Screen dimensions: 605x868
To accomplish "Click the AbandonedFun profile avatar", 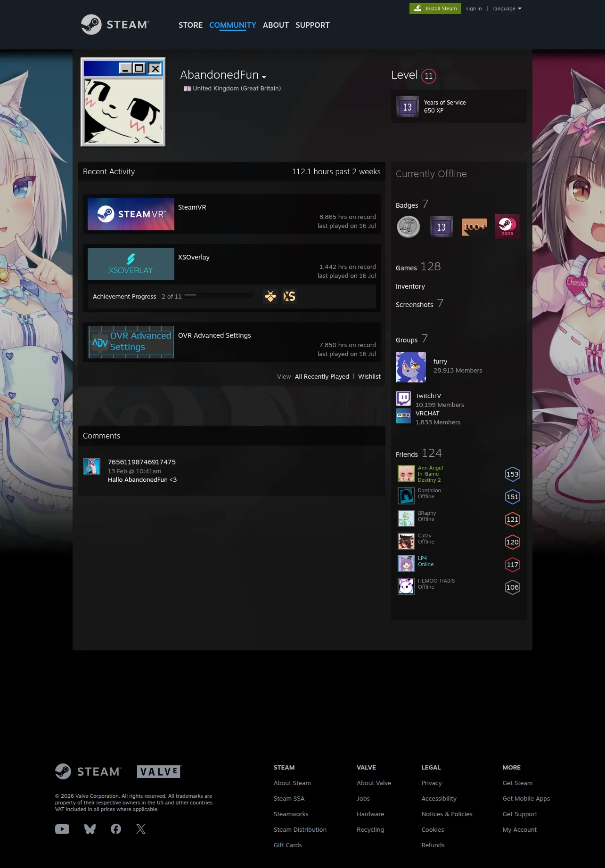I will click(123, 102).
